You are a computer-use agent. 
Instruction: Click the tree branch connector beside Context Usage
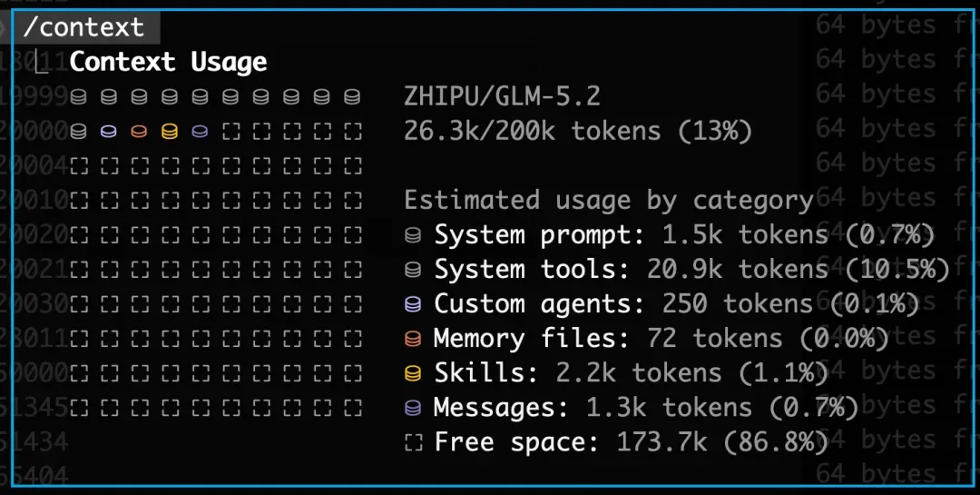click(x=41, y=62)
